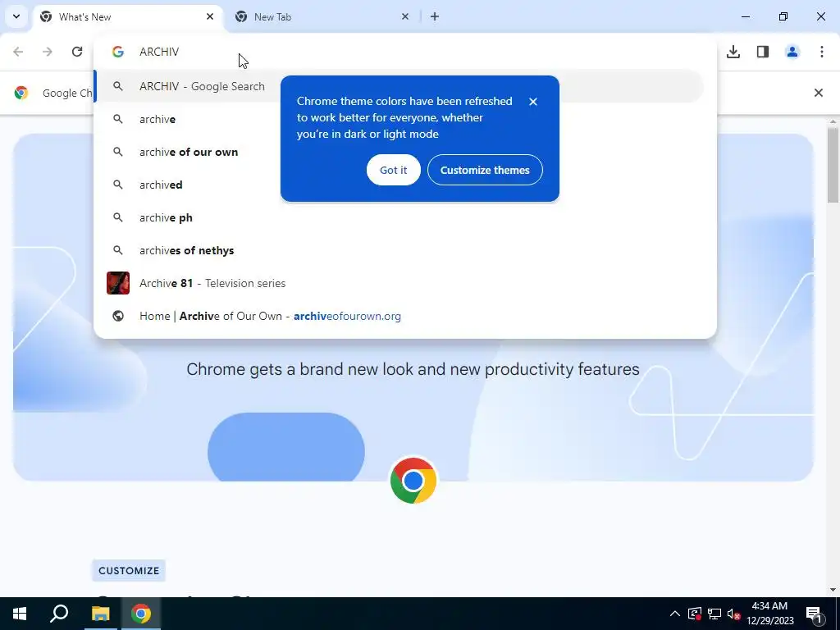Screen dimensions: 840x630
Task: Click the address bar containing ARCHIV
Action: click(405, 52)
